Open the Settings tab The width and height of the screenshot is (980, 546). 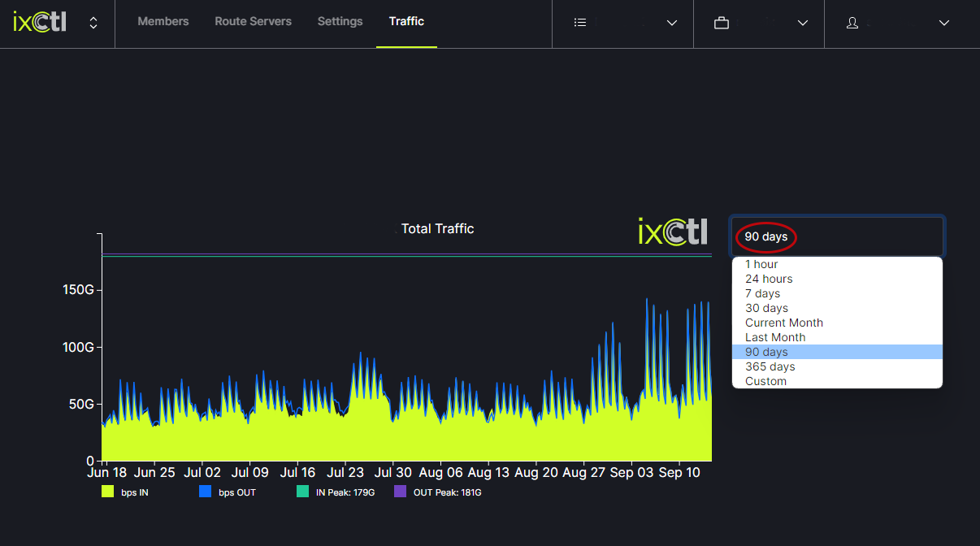click(x=340, y=22)
